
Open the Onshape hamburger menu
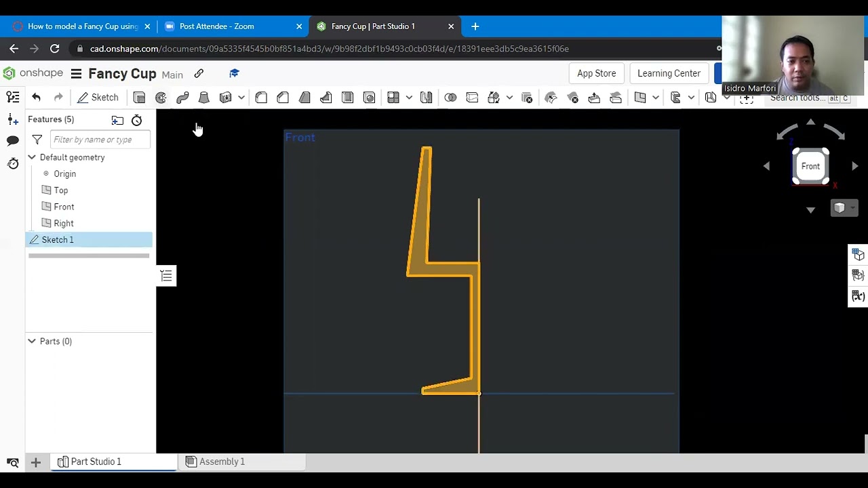[x=76, y=73]
